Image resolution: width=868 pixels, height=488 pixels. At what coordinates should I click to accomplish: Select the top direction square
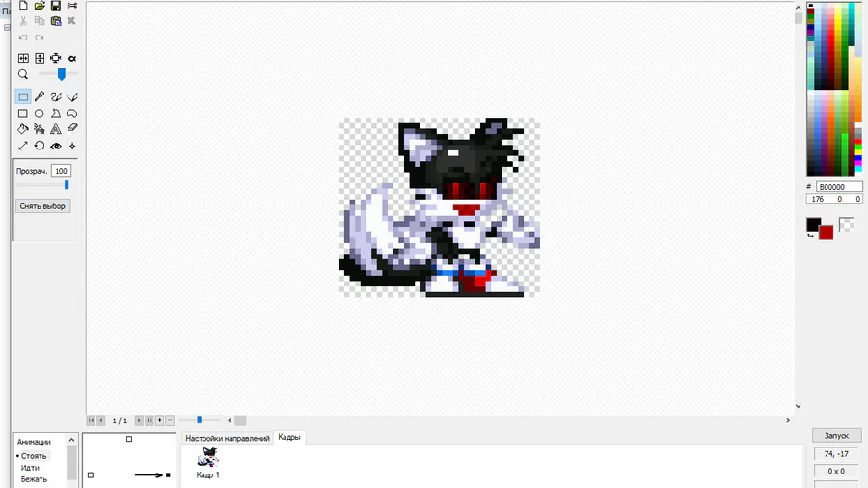[129, 440]
